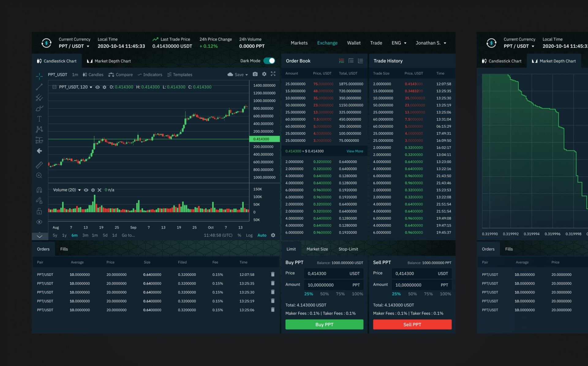Take a chart snapshot with camera icon
Image resolution: width=588 pixels, height=366 pixels.
(255, 74)
